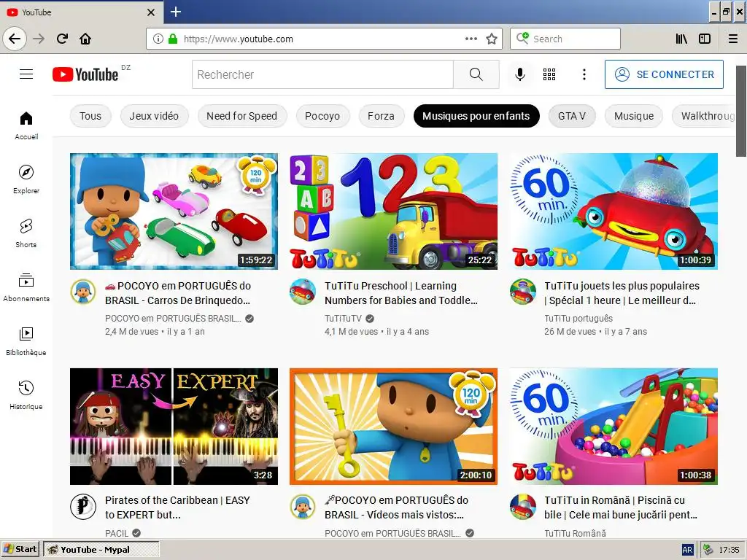Reload the page with the refresh icon

coord(62,39)
